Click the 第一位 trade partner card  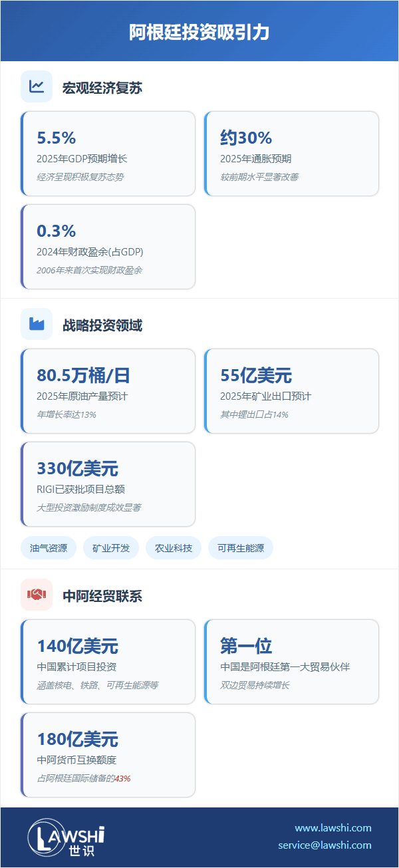point(291,662)
